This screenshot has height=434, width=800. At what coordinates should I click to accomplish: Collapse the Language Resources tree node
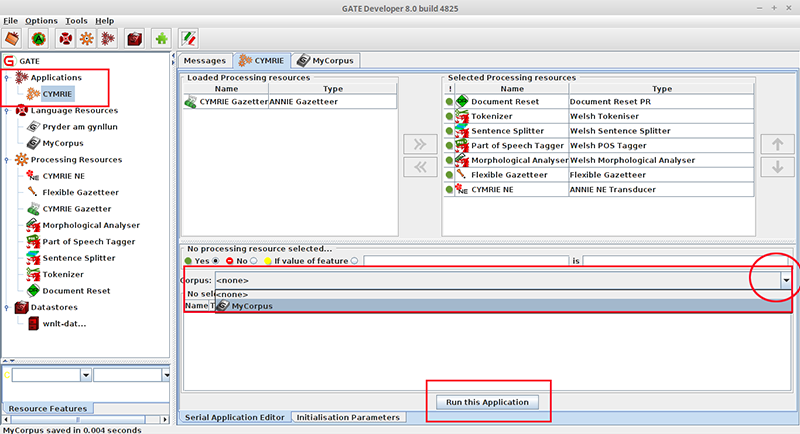(x=7, y=111)
